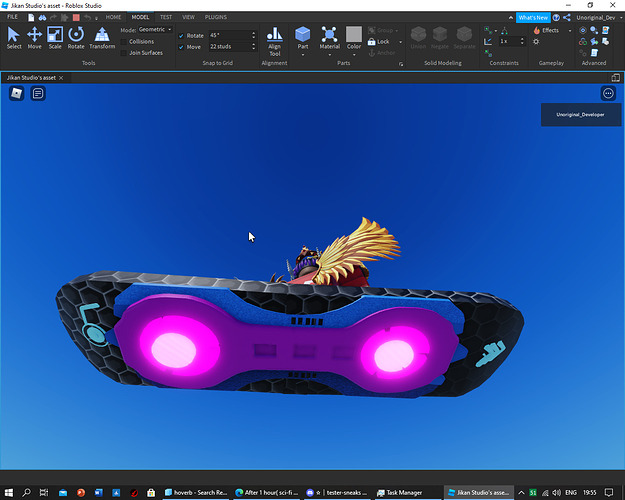Switch to the HOME ribbon tab

[x=113, y=17]
